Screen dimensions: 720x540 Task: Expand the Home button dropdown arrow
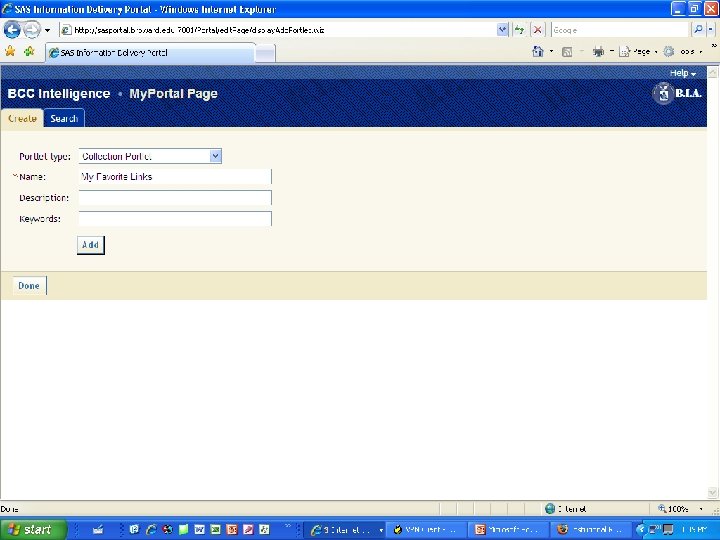[x=551, y=51]
